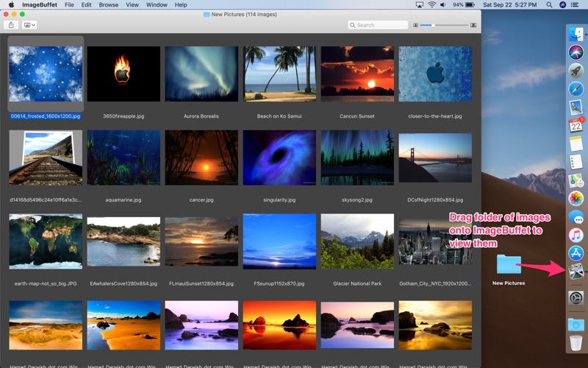Viewport: 588px width, 368px height.
Task: Open Photos in the Dock
Action: [576, 198]
